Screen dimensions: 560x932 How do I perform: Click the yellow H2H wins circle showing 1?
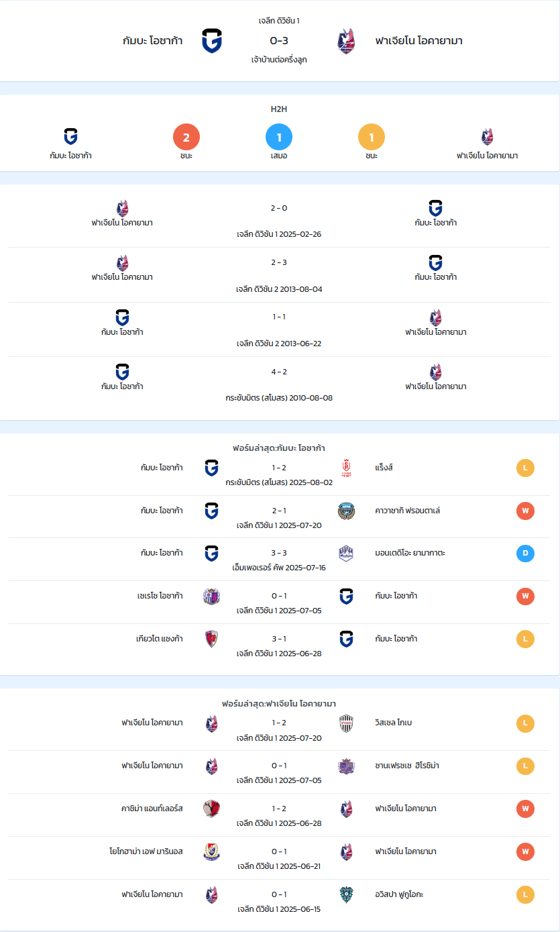372,138
